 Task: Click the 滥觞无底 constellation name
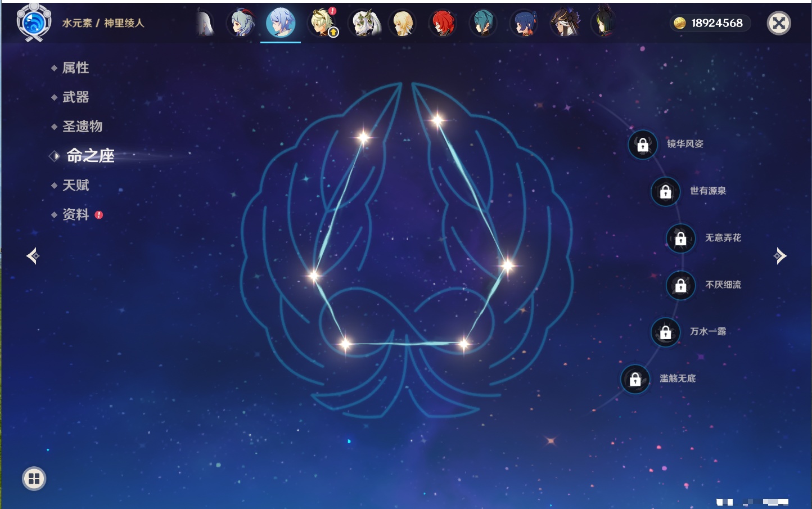tap(678, 379)
